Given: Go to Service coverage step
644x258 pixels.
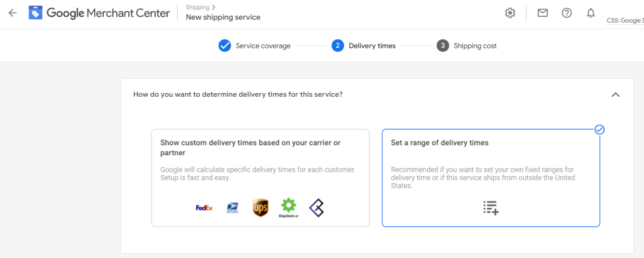Looking at the screenshot, I should (255, 45).
